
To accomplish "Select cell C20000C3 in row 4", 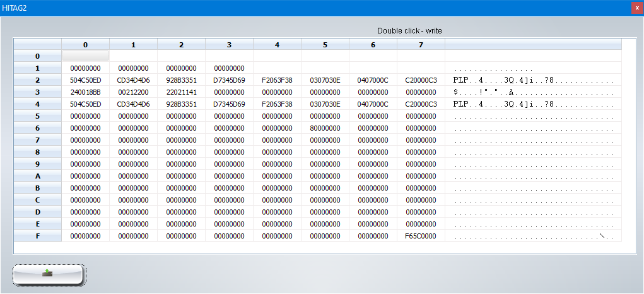I will click(421, 104).
